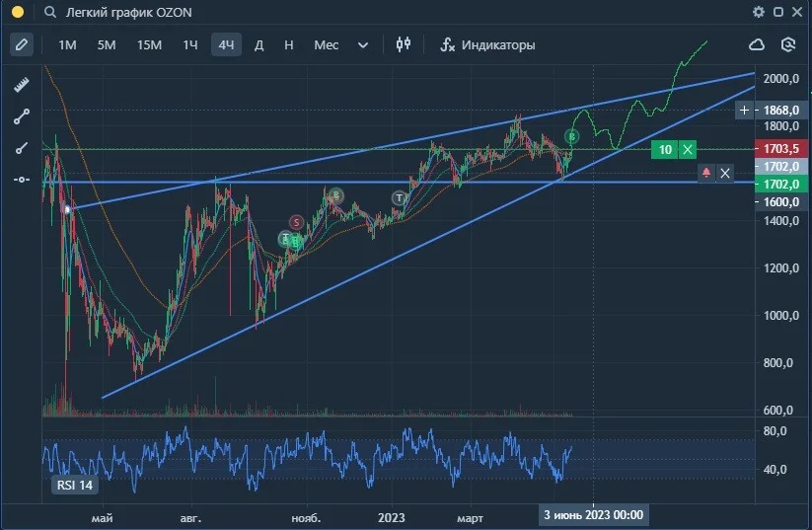Select the ray drawing tool
Image resolution: width=812 pixels, height=530 pixels.
(x=22, y=149)
